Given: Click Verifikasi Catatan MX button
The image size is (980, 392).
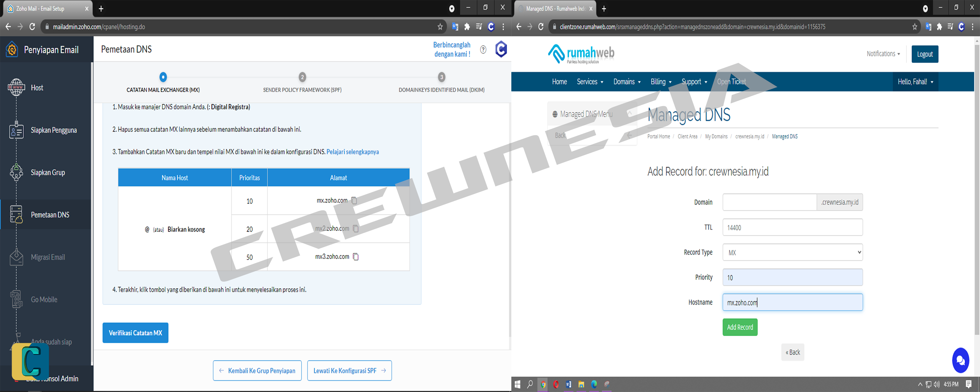Looking at the screenshot, I should [x=136, y=333].
